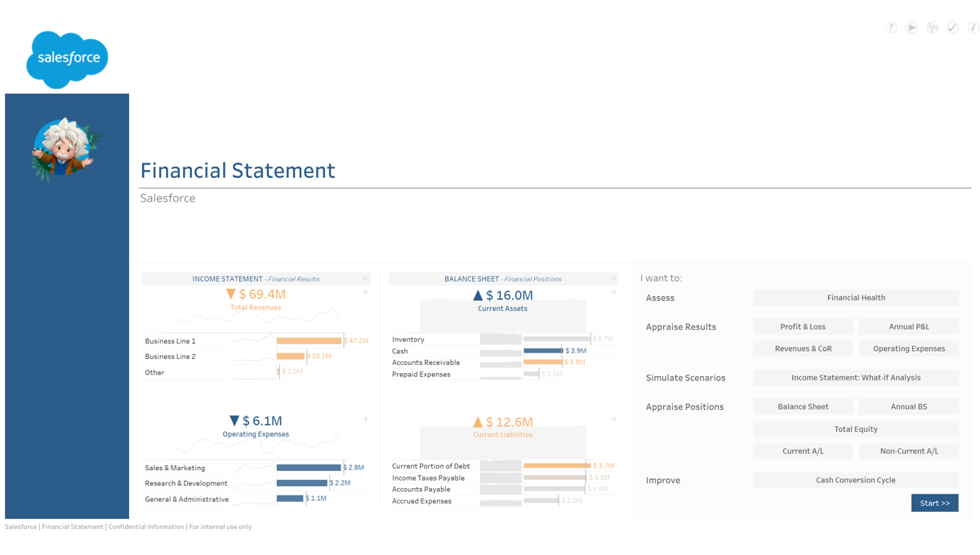The width and height of the screenshot is (980, 555).
Task: Click the checkmark circle icon
Action: point(952,28)
